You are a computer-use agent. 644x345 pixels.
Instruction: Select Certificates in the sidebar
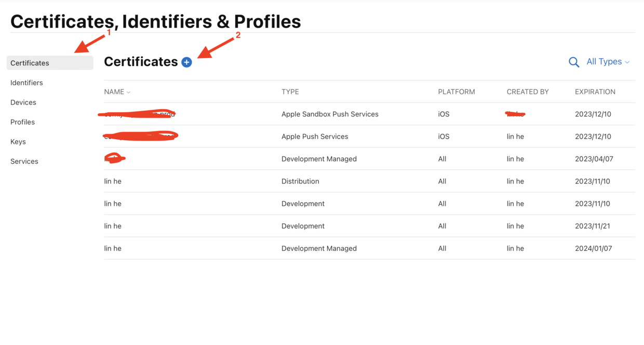pos(50,63)
